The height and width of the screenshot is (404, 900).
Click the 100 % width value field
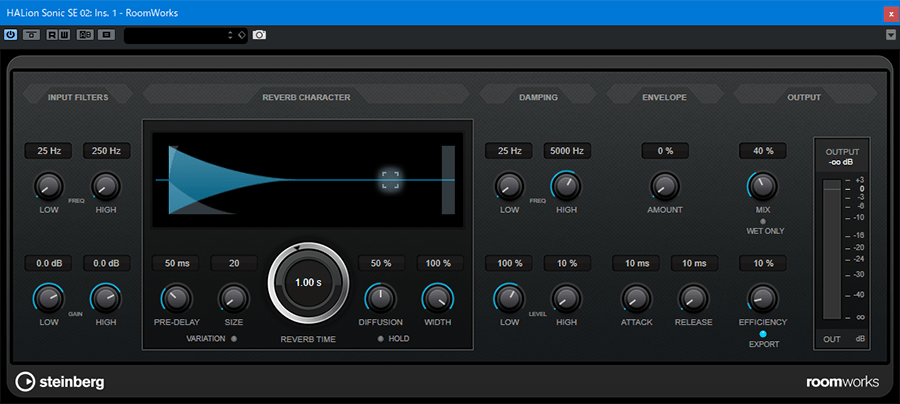[x=440, y=263]
